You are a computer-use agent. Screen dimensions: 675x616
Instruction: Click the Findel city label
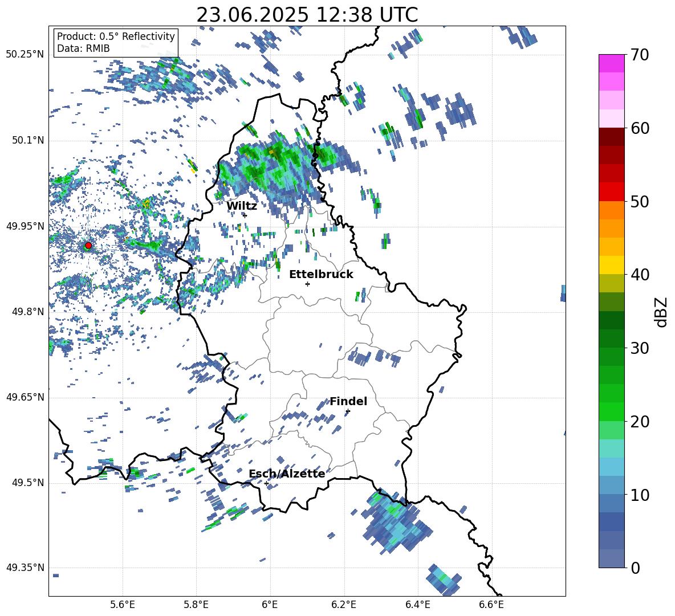point(348,401)
